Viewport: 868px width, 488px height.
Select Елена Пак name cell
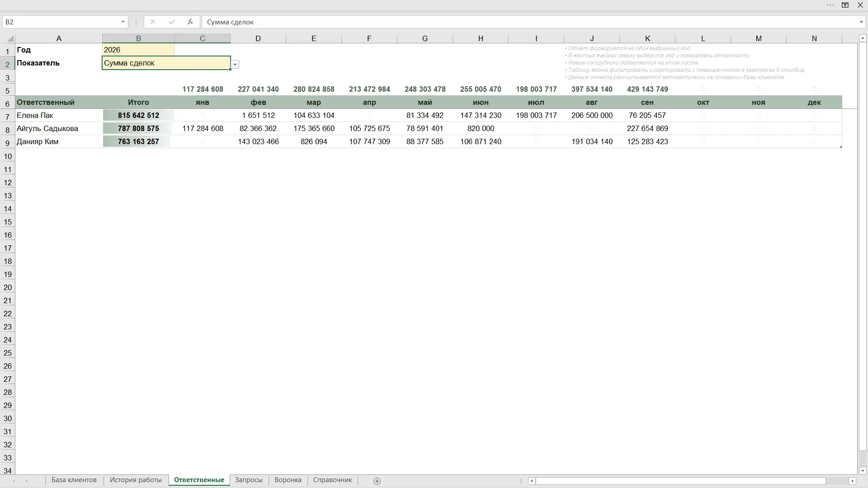[59, 115]
